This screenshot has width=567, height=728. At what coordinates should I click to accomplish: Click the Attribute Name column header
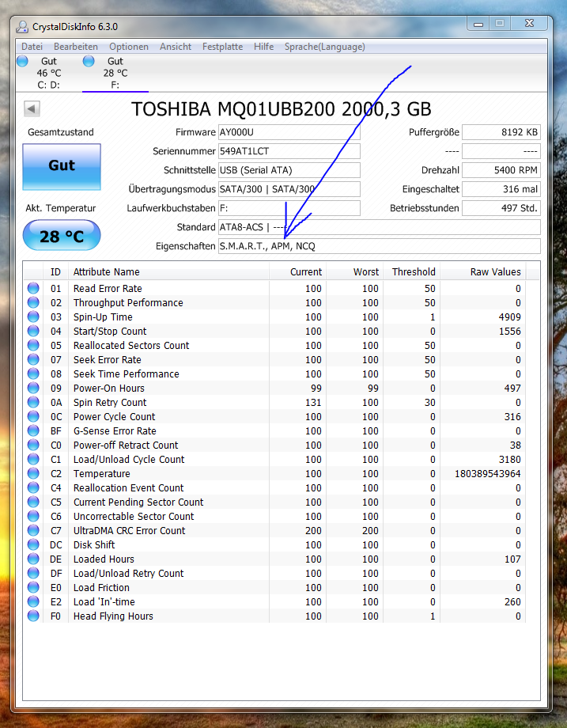pos(168,271)
